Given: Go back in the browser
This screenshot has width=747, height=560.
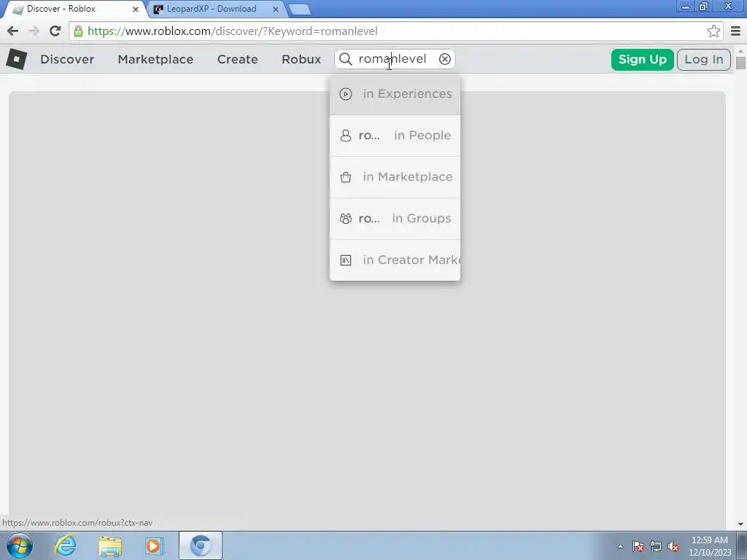Looking at the screenshot, I should (13, 31).
